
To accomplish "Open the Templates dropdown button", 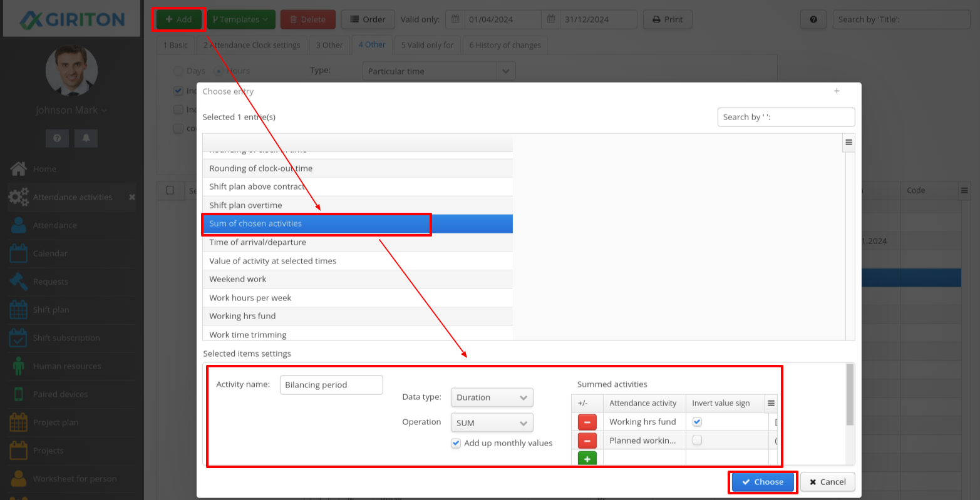I will tap(240, 19).
